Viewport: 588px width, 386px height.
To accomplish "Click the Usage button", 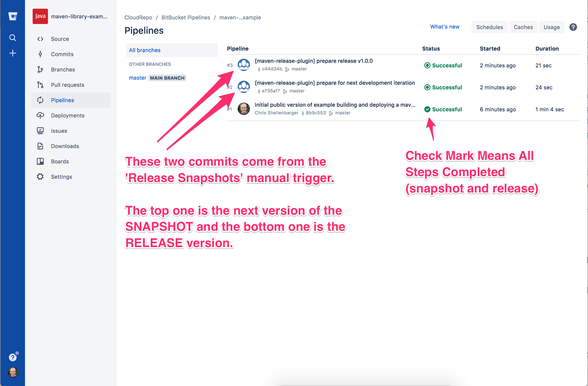I will 552,27.
